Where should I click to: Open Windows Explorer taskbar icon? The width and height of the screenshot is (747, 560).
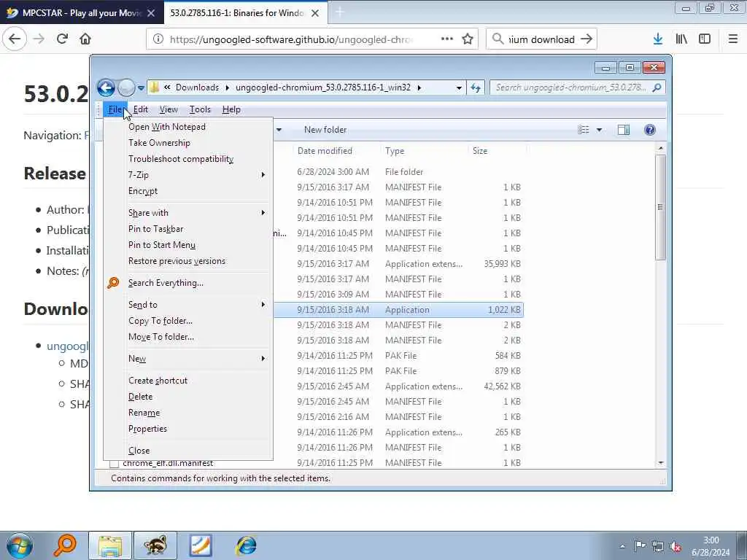[110, 545]
